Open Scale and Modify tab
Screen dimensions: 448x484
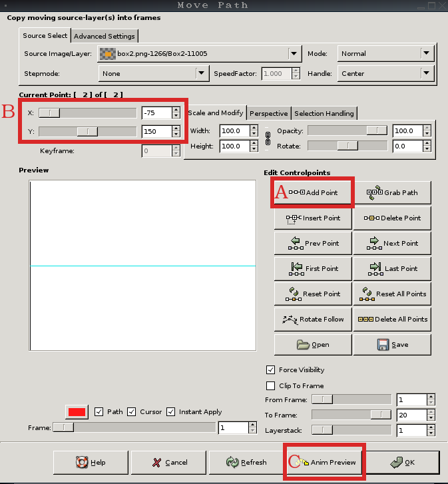[216, 113]
